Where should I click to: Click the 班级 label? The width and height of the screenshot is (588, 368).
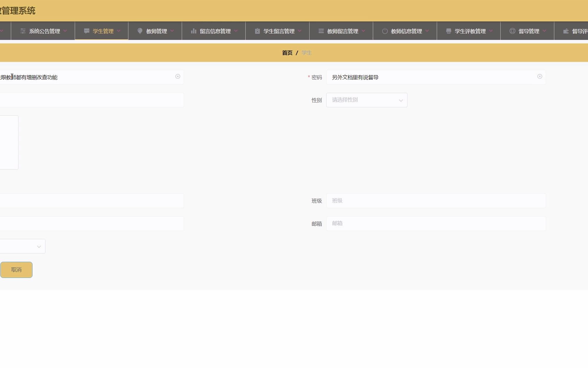point(317,201)
